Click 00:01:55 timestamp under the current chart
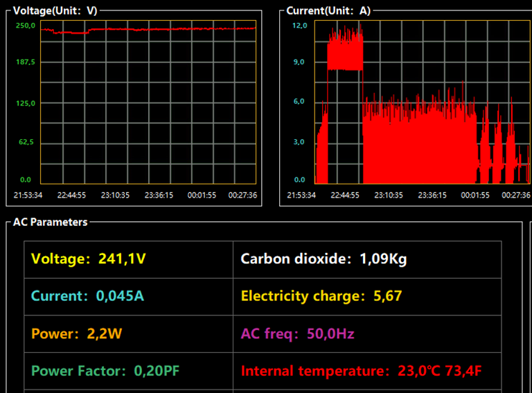 click(x=476, y=195)
